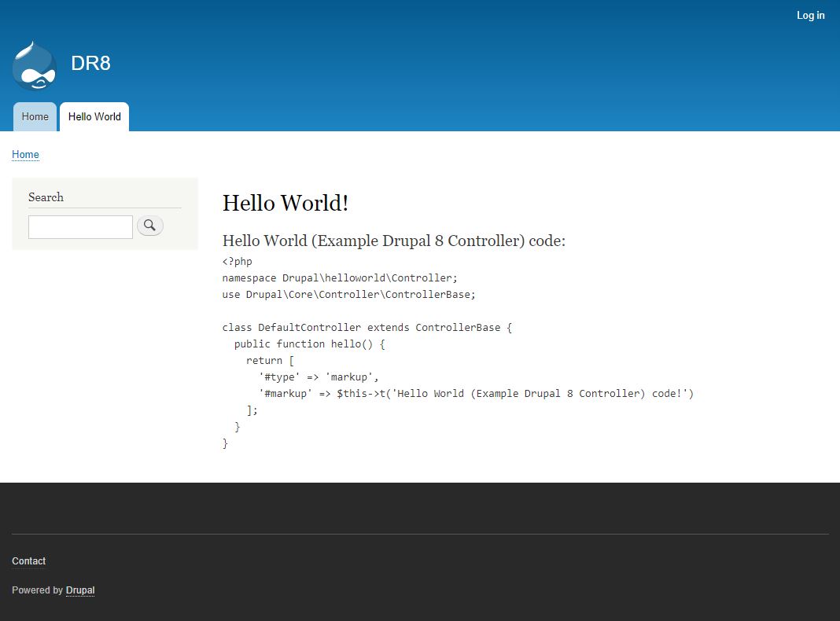Click the magnifying glass to submit search
The width and height of the screenshot is (840, 621).
click(x=149, y=226)
